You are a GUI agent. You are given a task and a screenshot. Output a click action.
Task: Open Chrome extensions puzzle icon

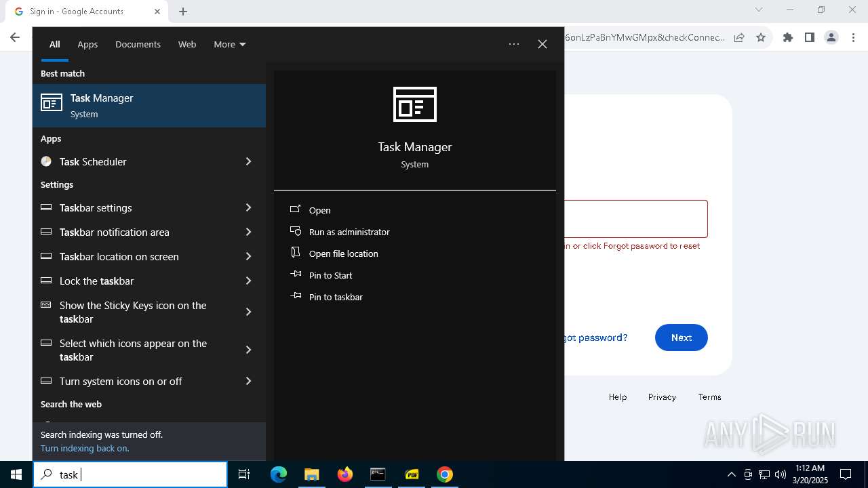click(x=788, y=37)
